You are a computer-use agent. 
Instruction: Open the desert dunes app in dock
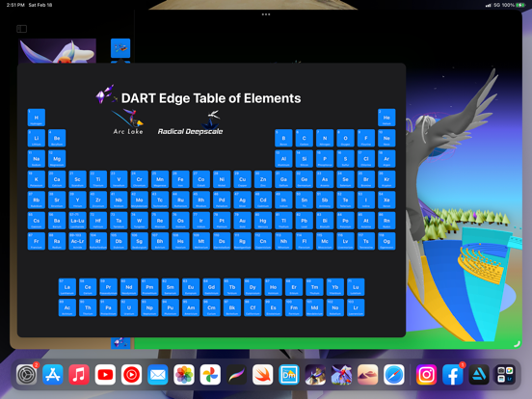pyautogui.click(x=367, y=375)
